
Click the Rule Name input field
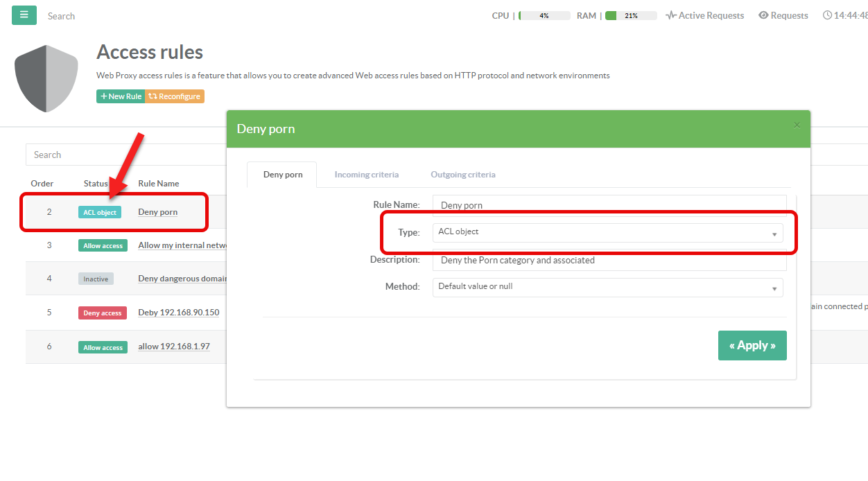coord(609,205)
